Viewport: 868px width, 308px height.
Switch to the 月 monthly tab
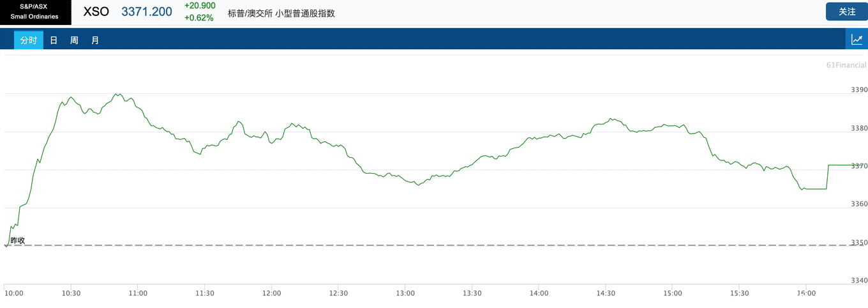[x=95, y=40]
